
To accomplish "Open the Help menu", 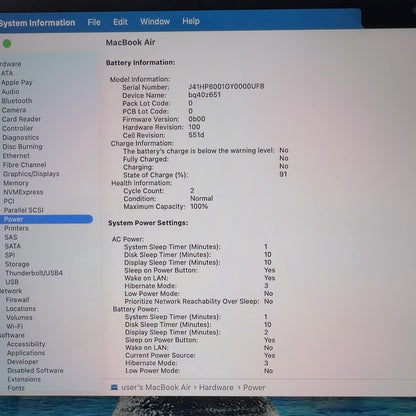I will 191,21.
